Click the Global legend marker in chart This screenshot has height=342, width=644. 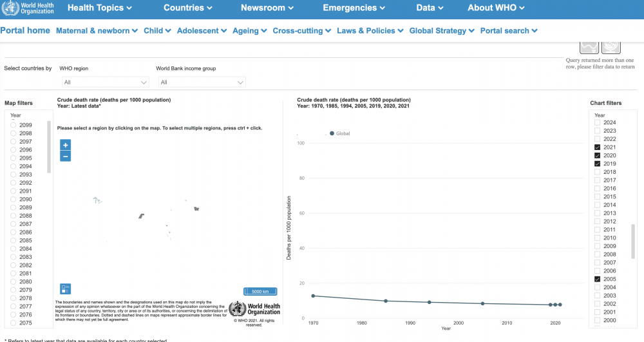332,133
